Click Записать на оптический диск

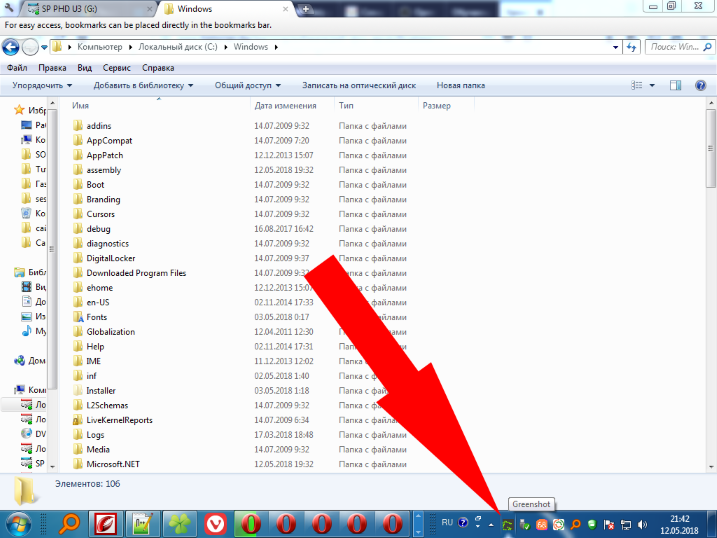tap(358, 86)
